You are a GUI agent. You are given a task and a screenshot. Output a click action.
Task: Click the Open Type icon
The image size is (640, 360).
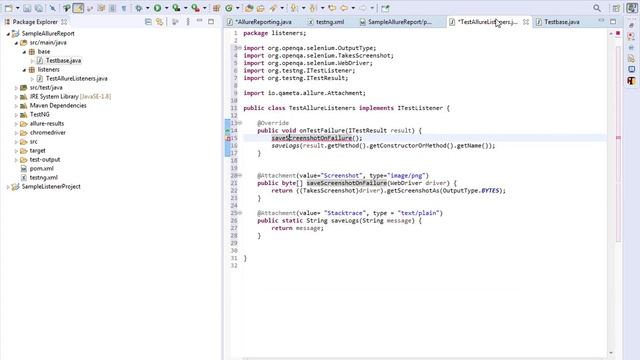(249, 8)
